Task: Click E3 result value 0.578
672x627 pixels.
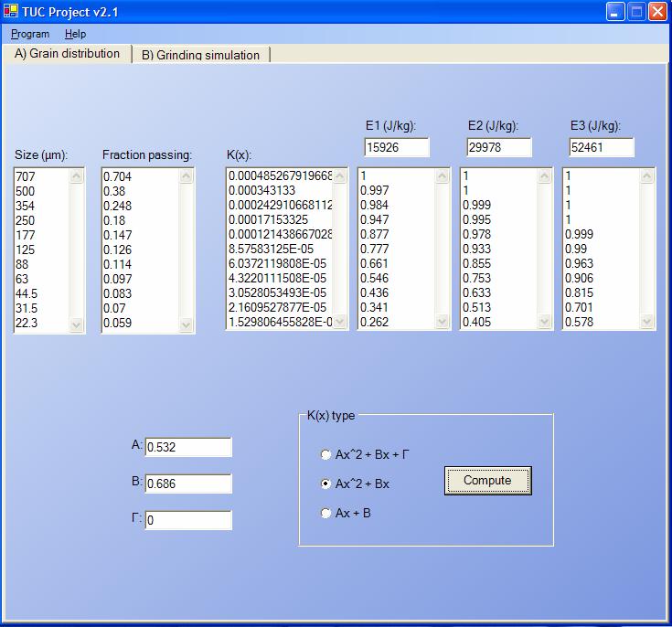Action: [580, 322]
